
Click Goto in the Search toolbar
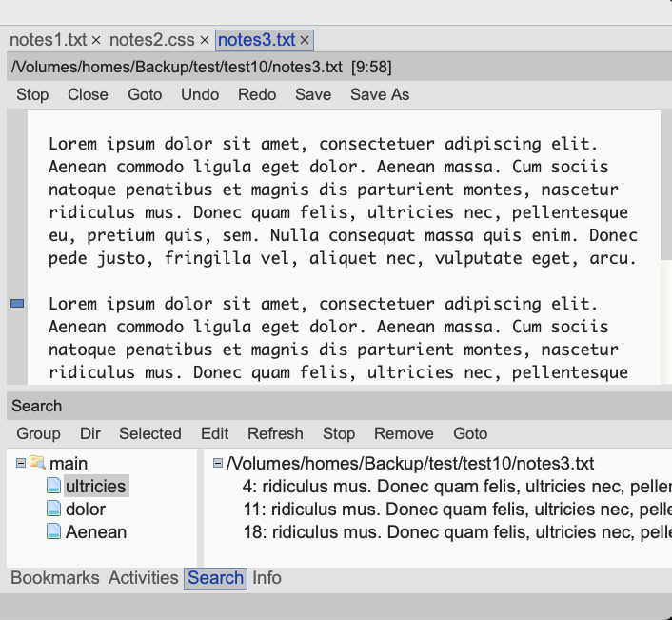470,433
